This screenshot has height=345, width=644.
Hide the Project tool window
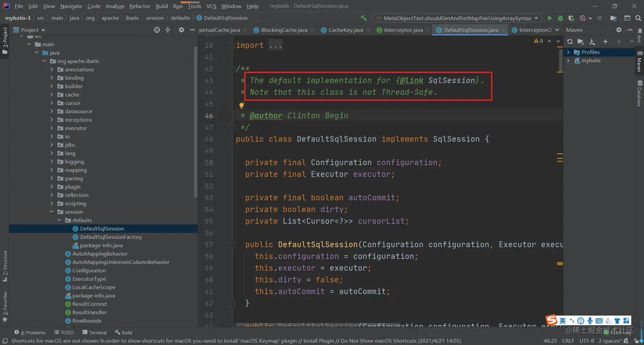point(192,30)
